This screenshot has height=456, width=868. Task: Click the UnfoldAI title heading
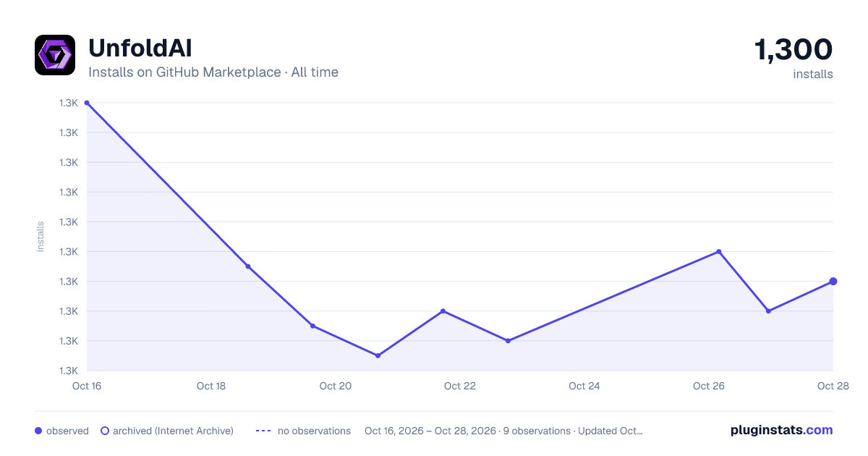(140, 48)
